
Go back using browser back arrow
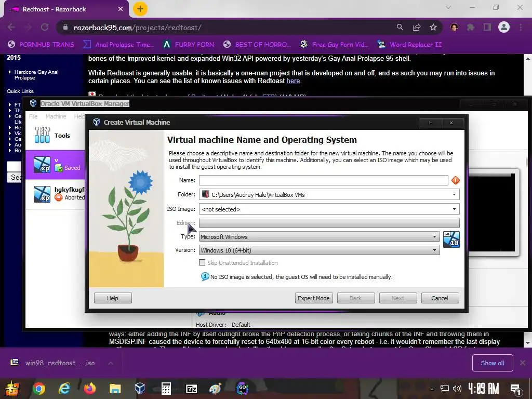[x=11, y=27]
